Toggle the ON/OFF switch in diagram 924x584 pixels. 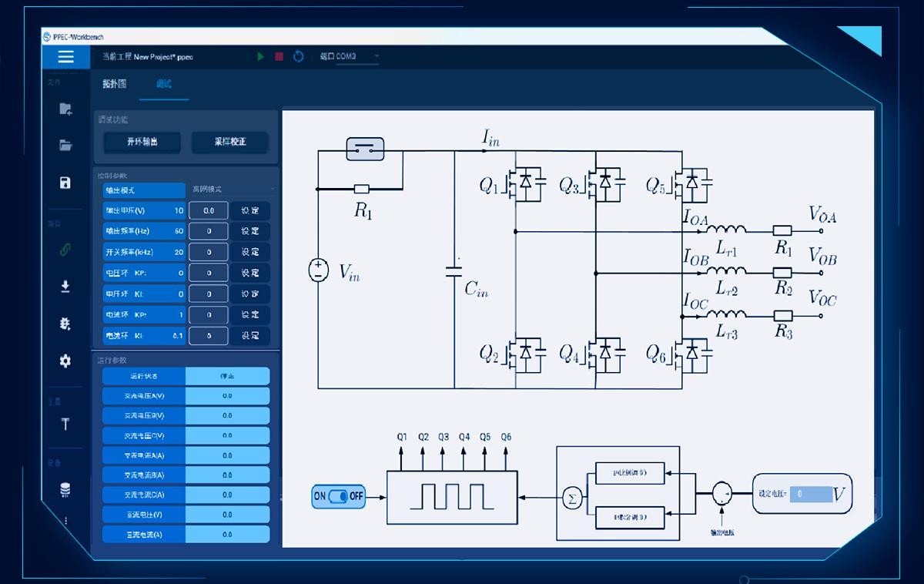[338, 496]
